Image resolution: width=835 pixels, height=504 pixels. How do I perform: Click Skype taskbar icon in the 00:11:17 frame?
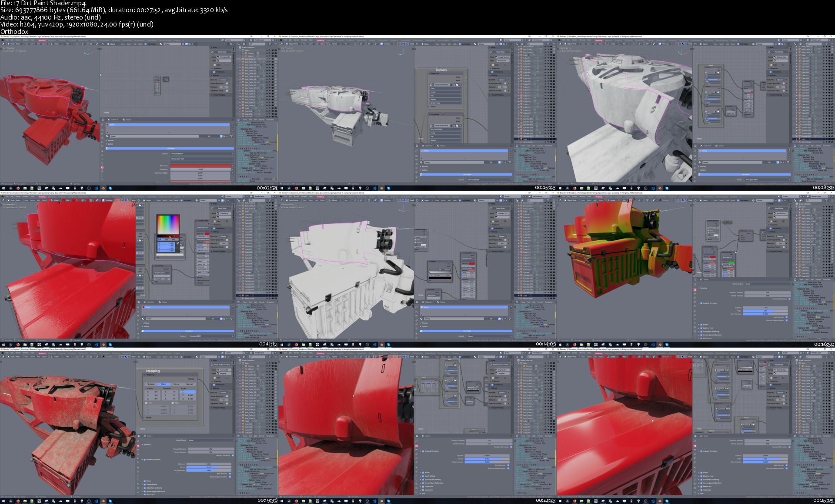tap(110, 345)
